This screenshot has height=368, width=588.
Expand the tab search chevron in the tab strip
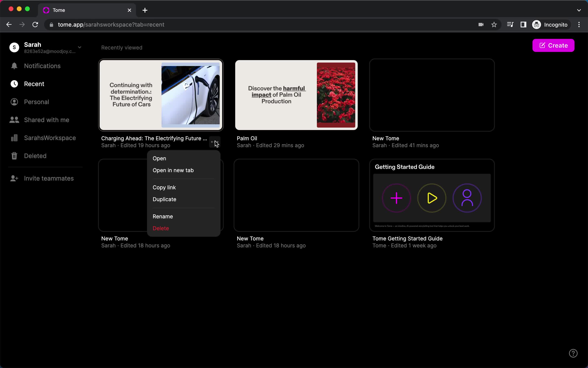point(579,10)
